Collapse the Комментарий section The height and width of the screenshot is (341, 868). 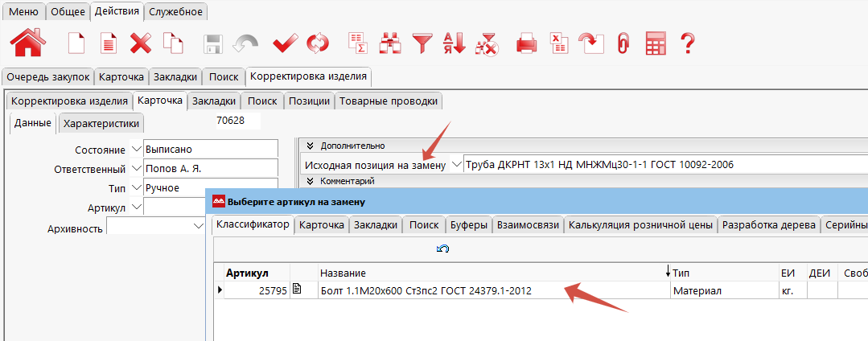pos(310,180)
